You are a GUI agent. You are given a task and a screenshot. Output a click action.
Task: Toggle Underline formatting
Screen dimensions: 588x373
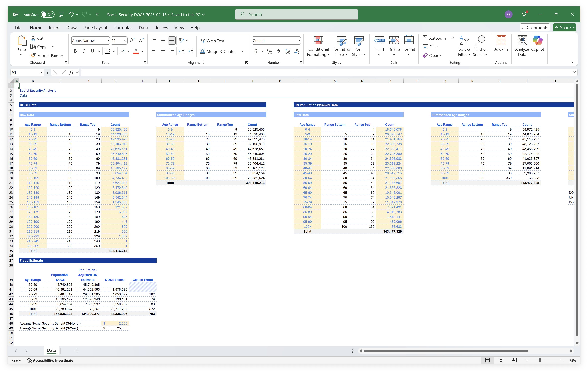[93, 51]
